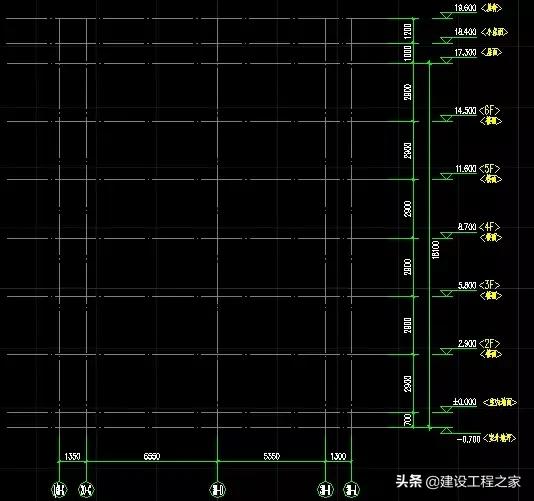Select the 2900 dimension between ±0.000 and 2.900
534x501 pixels.
point(408,384)
